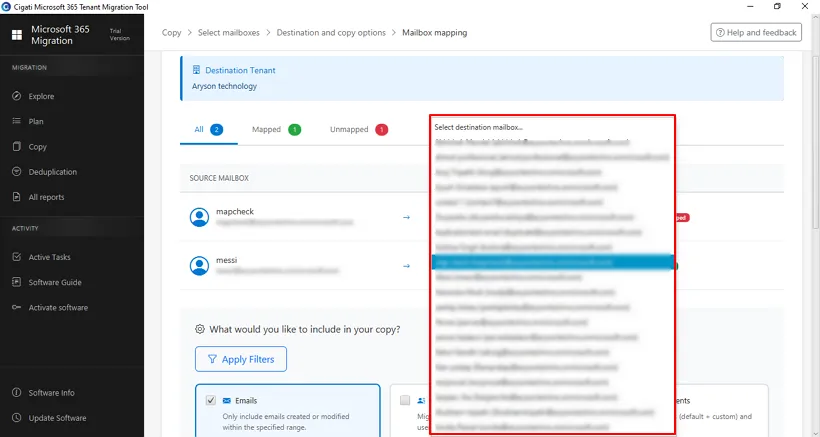This screenshot has height=437, width=820.
Task: Select the messi source mailbox name
Action: pos(226,260)
